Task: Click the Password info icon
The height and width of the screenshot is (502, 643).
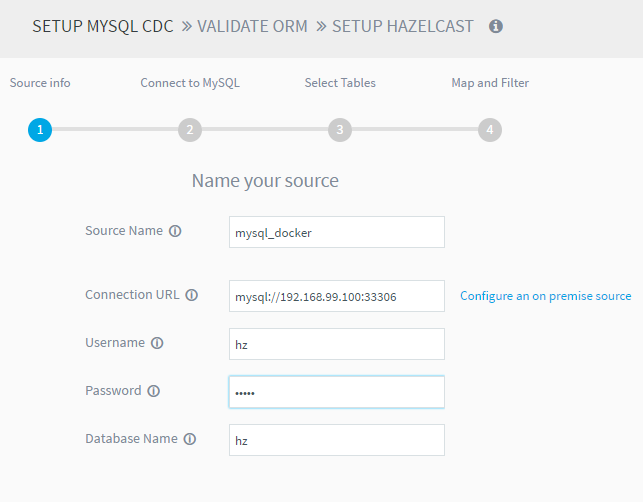Action: pos(153,391)
